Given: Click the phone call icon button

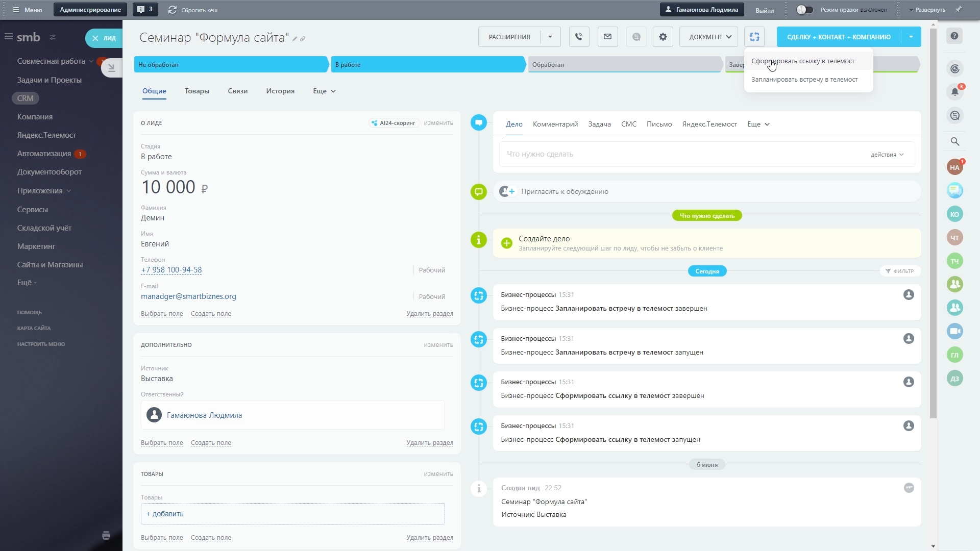Looking at the screenshot, I should tap(579, 37).
